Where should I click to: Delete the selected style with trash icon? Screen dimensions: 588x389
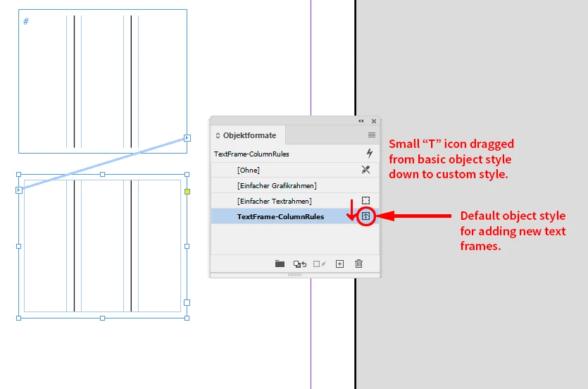click(x=359, y=264)
